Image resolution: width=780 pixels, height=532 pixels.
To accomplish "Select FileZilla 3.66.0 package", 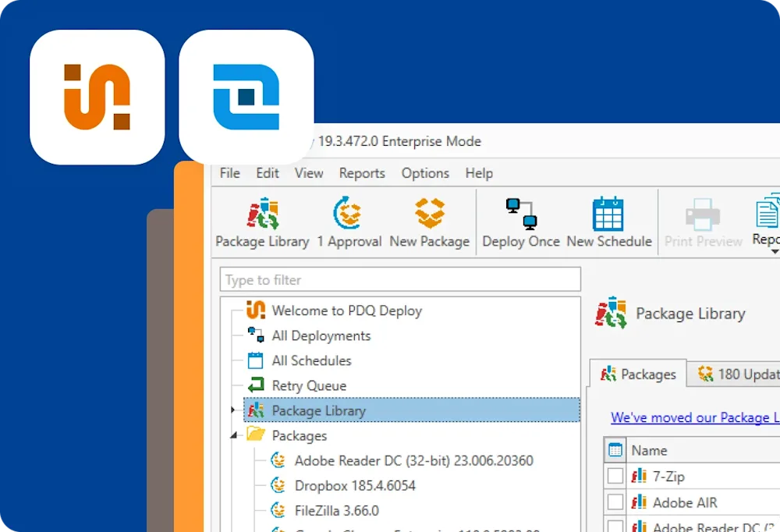I will (x=337, y=511).
